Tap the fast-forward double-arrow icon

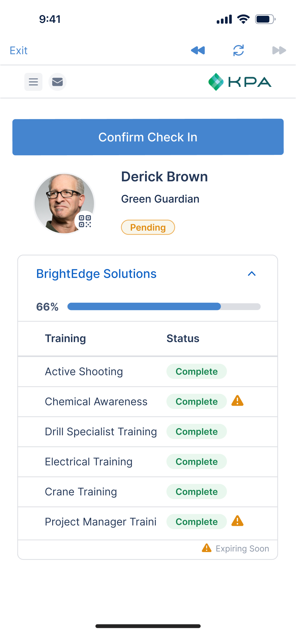[x=279, y=50]
